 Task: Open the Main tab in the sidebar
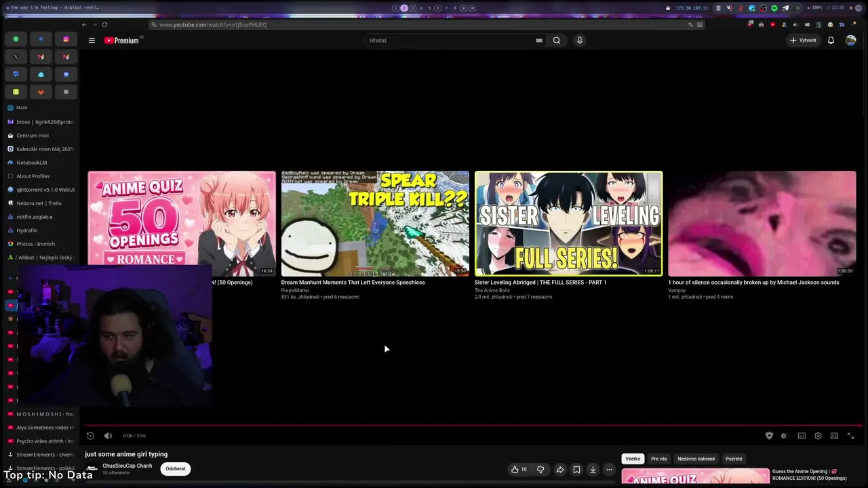pyautogui.click(x=41, y=108)
